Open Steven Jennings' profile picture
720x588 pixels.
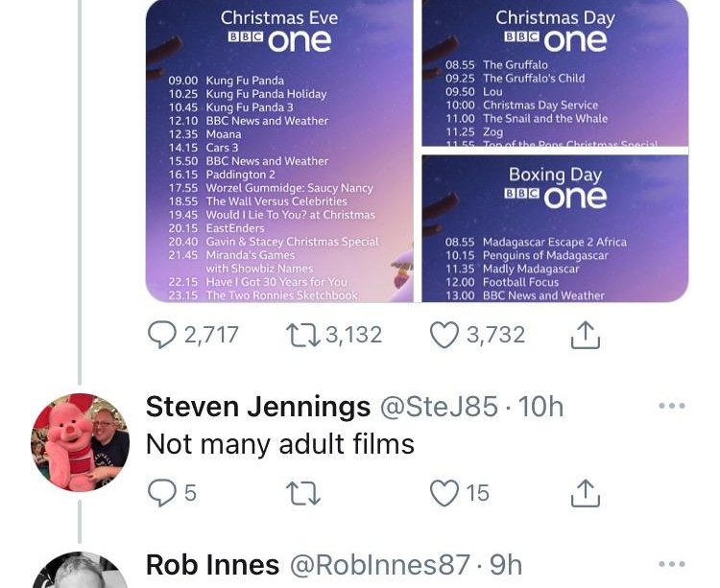point(81,441)
